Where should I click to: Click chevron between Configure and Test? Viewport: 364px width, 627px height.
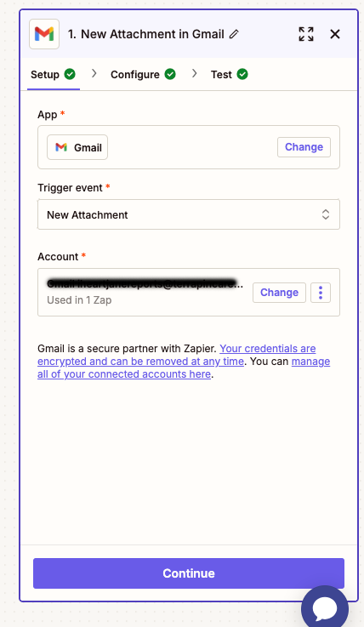tap(194, 73)
